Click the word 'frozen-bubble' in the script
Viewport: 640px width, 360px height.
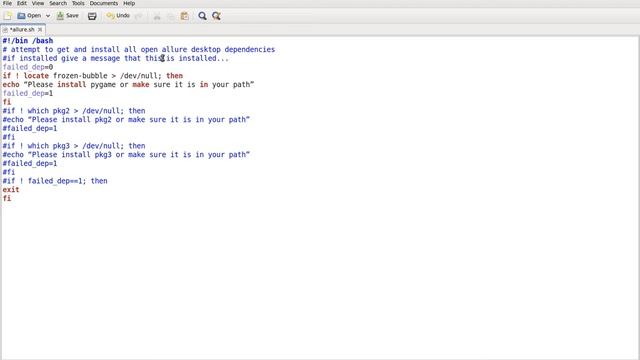[x=80, y=76]
